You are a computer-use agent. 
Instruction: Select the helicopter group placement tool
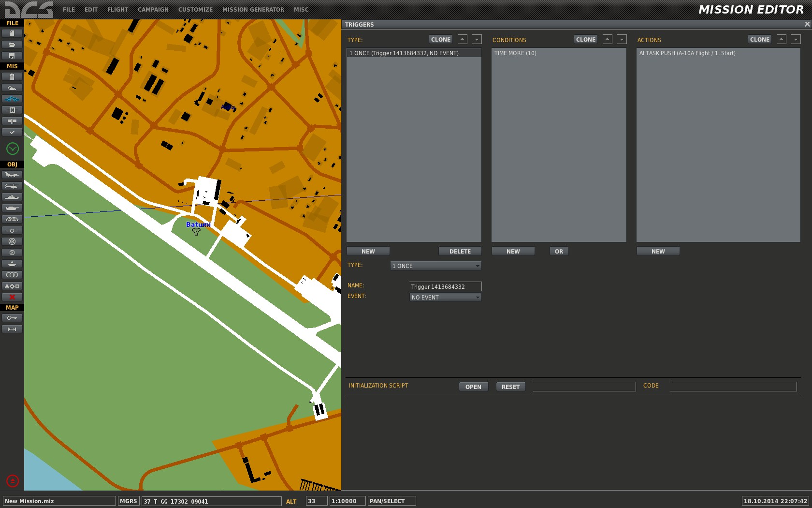pos(12,186)
